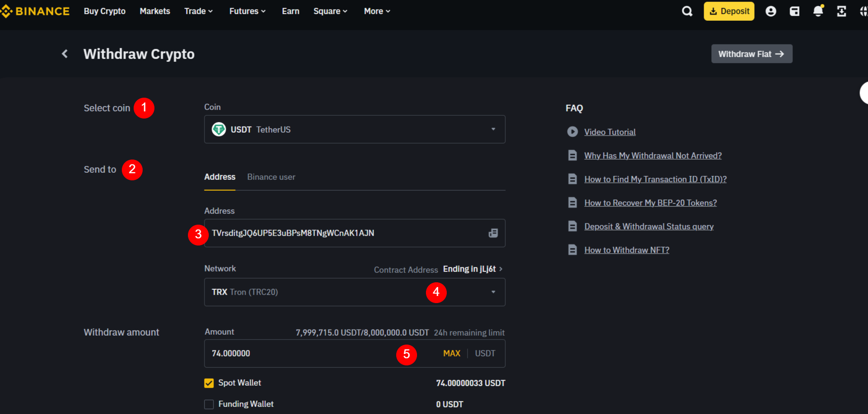Screen dimensions: 868x414
Task: Open Why Has My Withdrawal Not Arrived?
Action: [653, 156]
